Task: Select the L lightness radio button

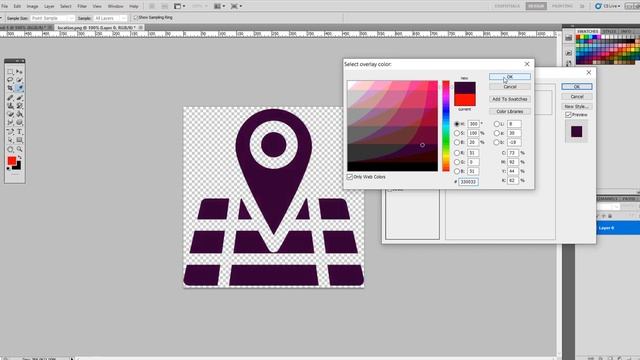Action: [497, 124]
